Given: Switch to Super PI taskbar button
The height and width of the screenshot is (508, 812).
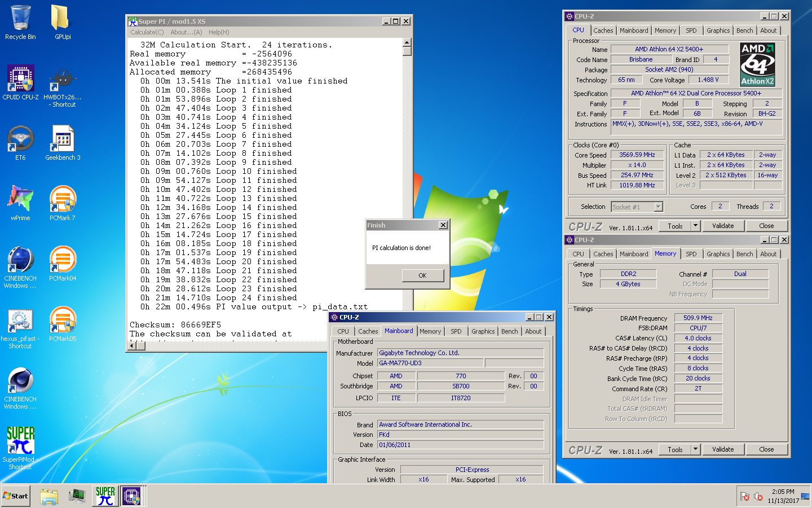Looking at the screenshot, I should (105, 496).
